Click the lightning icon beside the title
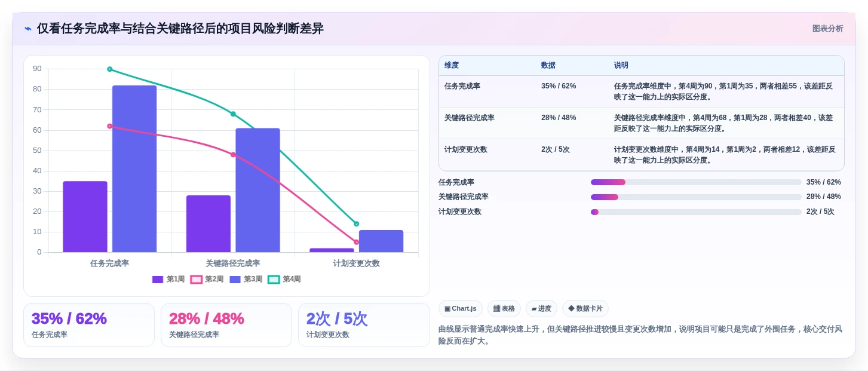Viewport: 868px width, 371px height. [28, 29]
